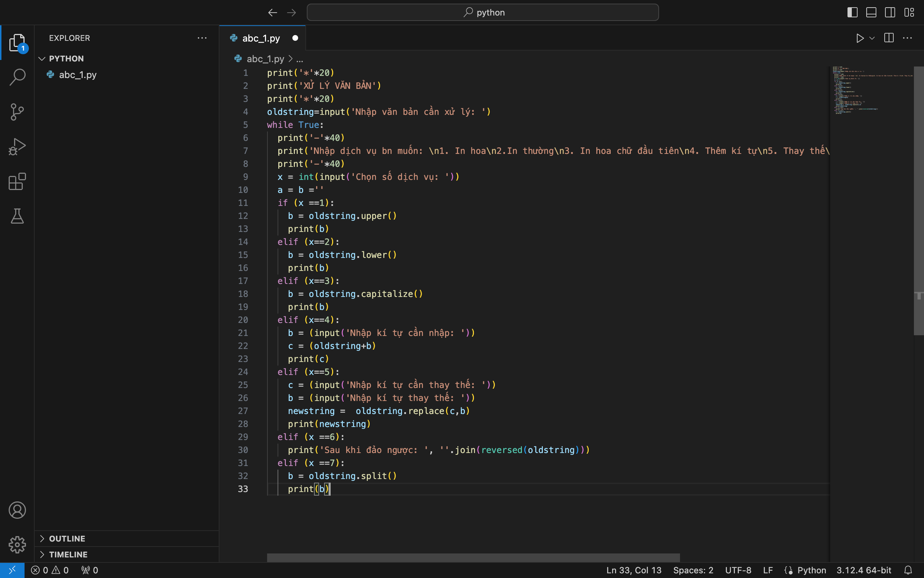Change end of line sequence LF
Screen dimensions: 924x578
768,570
